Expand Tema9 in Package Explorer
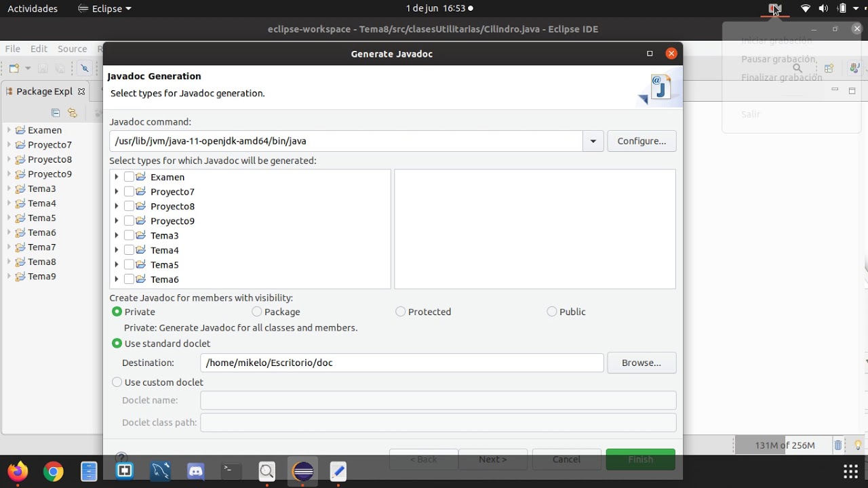This screenshot has width=868, height=488. coord(9,277)
